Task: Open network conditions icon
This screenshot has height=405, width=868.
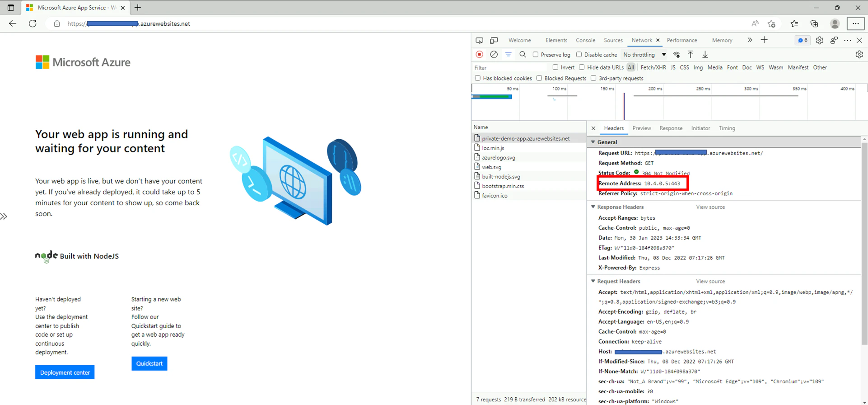Action: (x=677, y=55)
